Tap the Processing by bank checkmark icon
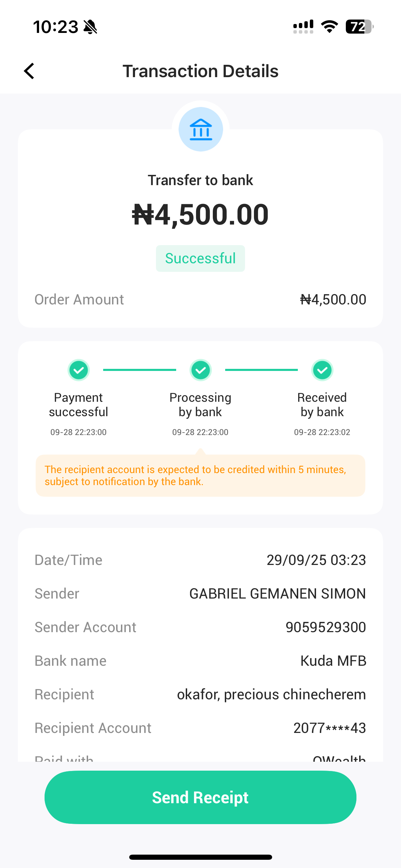Viewport: 401px width, 868px height. (200, 370)
